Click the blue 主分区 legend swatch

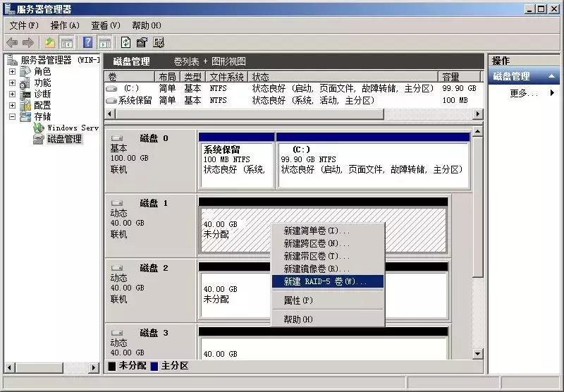pos(154,366)
